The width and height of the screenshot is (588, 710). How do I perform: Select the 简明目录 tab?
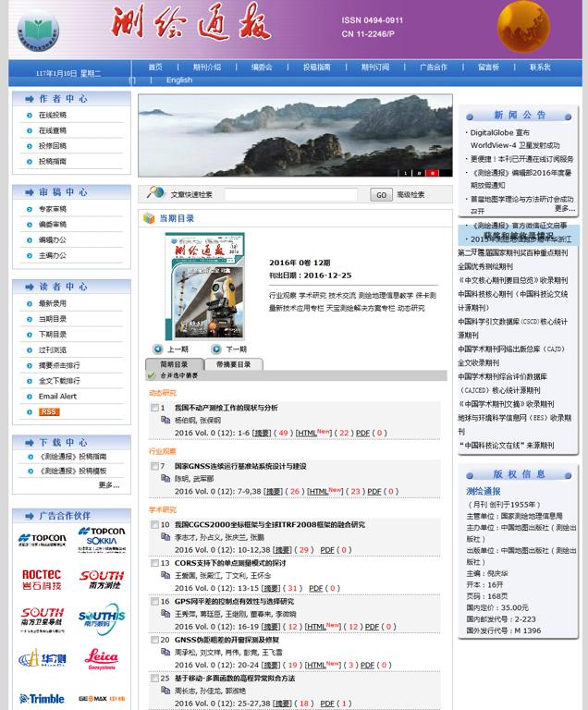174,364
